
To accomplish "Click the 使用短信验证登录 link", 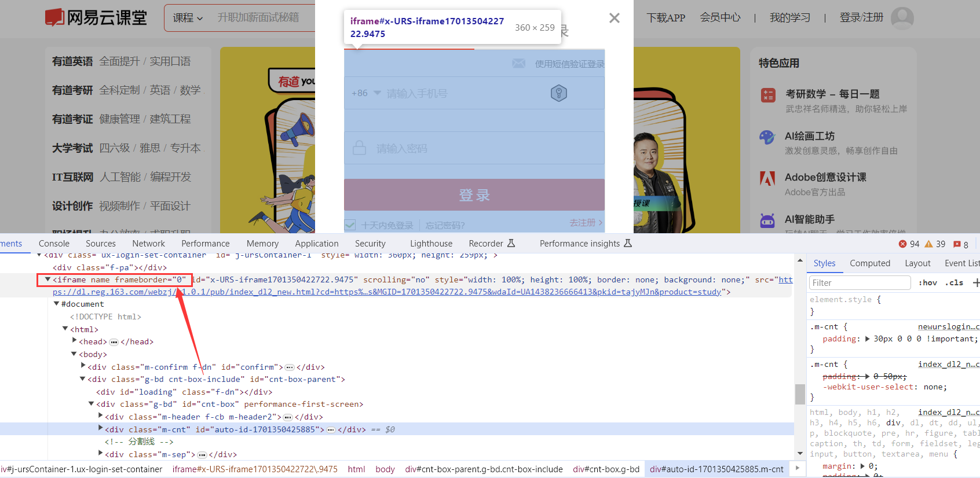I will 569,64.
